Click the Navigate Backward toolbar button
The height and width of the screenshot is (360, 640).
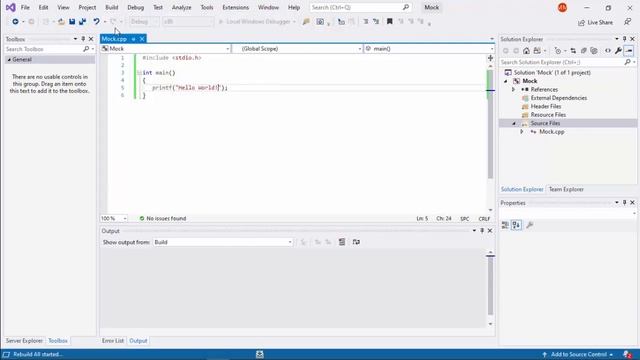(x=15, y=22)
